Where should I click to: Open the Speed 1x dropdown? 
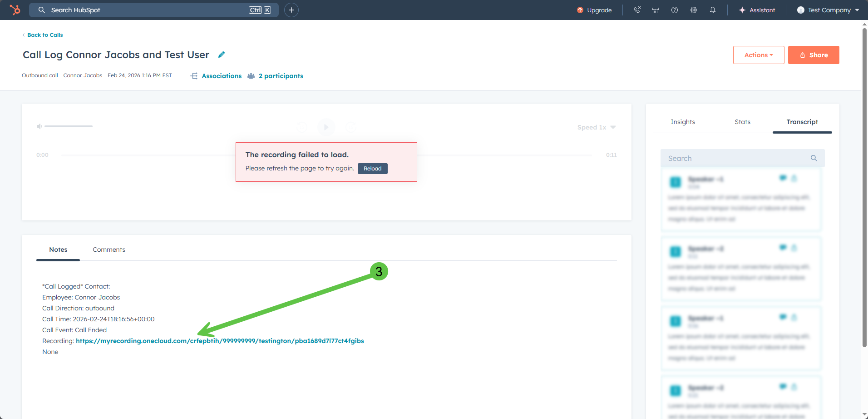click(x=596, y=127)
